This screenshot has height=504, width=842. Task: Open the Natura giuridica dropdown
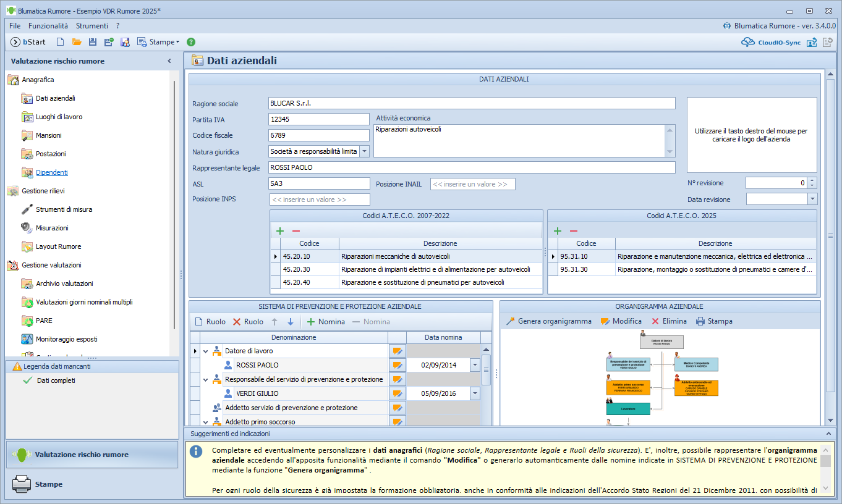(364, 151)
